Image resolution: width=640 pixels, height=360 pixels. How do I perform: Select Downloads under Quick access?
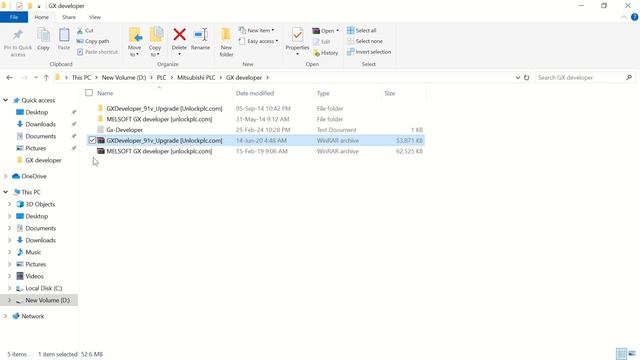[x=40, y=124]
